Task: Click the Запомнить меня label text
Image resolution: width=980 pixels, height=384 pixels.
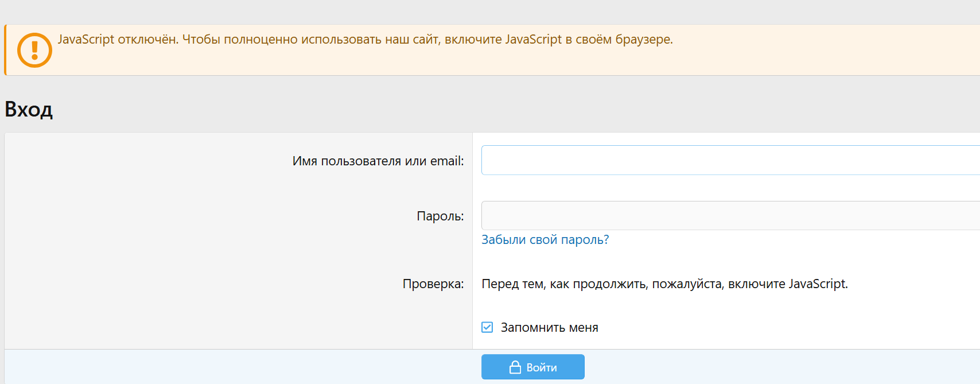Action: pyautogui.click(x=549, y=328)
